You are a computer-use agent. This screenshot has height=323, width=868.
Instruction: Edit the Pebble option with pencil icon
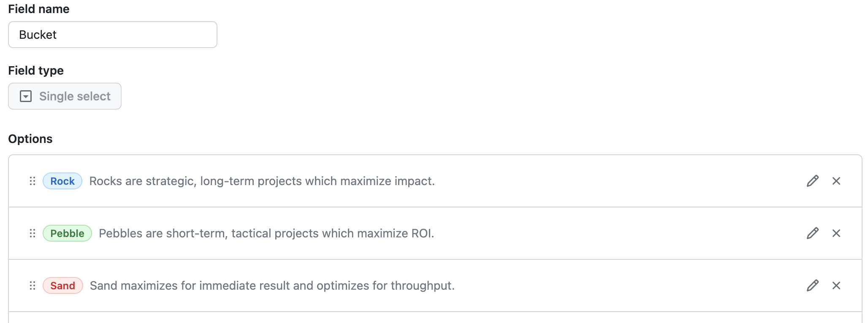coord(813,233)
